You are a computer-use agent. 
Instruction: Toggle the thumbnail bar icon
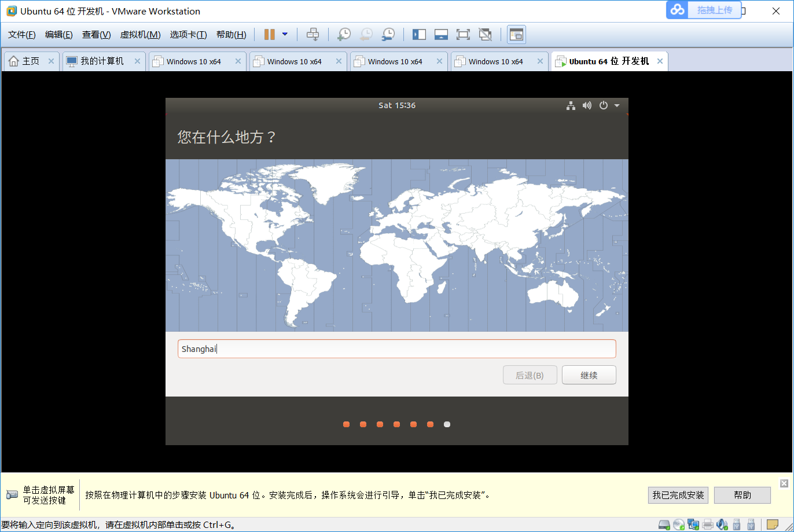[x=441, y=35]
